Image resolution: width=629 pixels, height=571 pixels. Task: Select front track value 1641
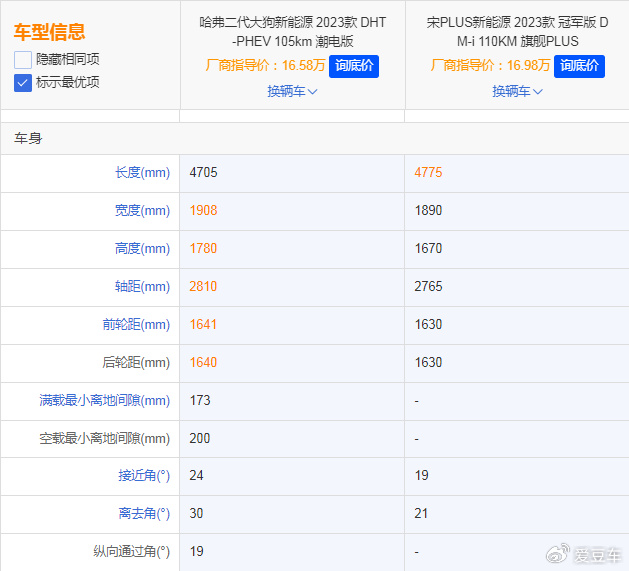coord(203,325)
